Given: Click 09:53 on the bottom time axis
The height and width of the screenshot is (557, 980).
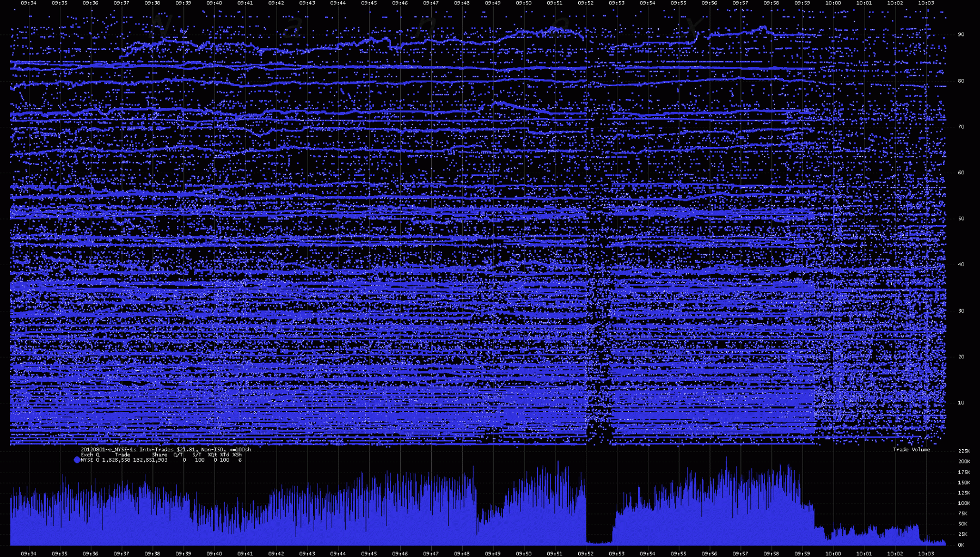Looking at the screenshot, I should click(617, 554).
